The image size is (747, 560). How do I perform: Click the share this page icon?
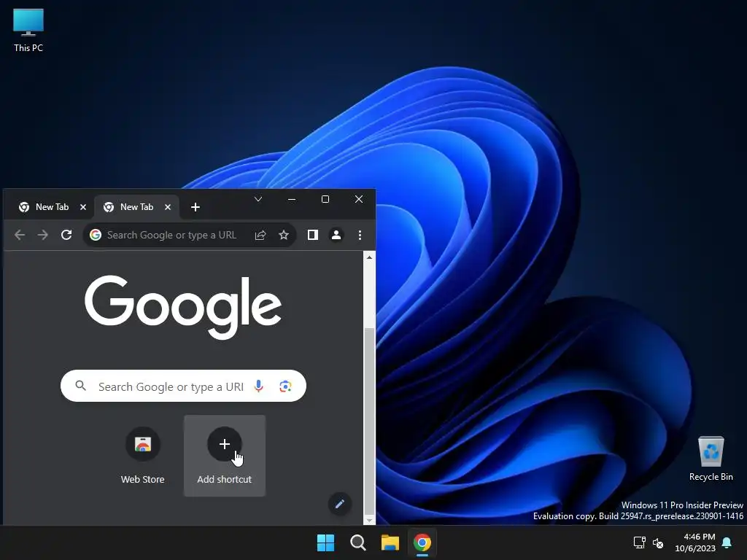(x=260, y=236)
